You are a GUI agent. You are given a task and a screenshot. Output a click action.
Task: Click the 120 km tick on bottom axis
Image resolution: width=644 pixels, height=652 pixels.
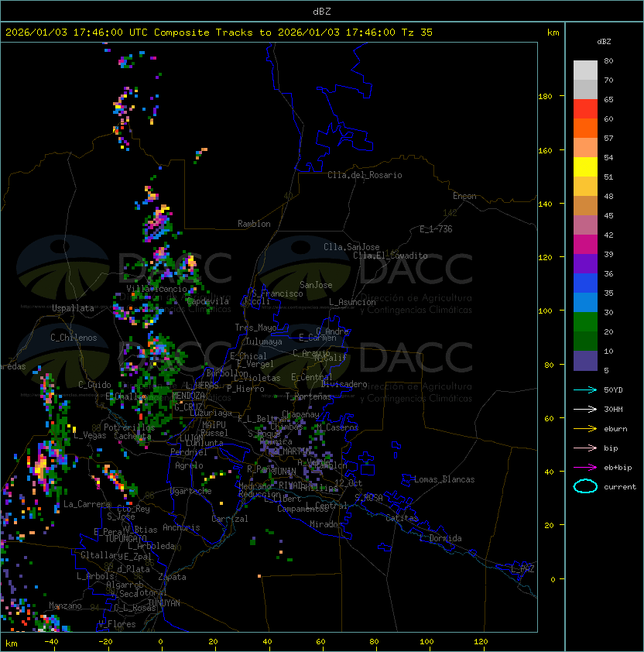pos(481,642)
